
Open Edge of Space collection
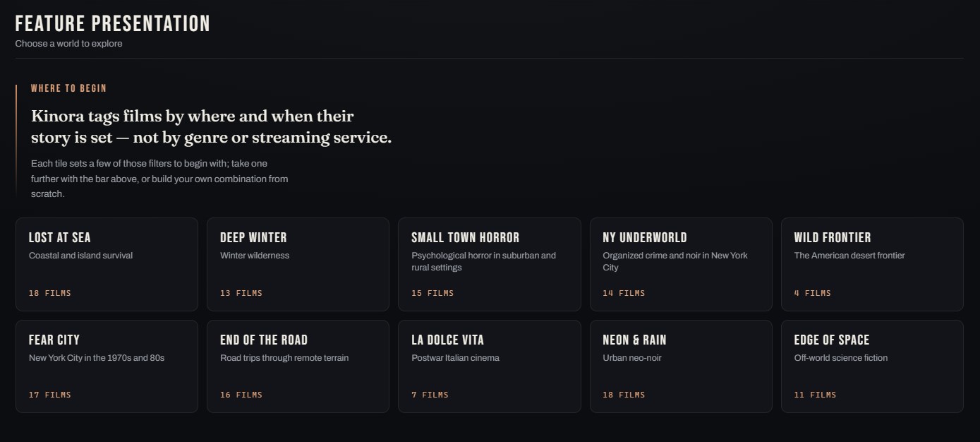click(x=872, y=366)
